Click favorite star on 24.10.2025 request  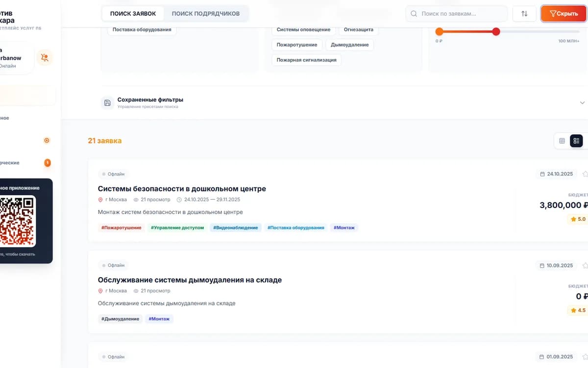point(585,174)
